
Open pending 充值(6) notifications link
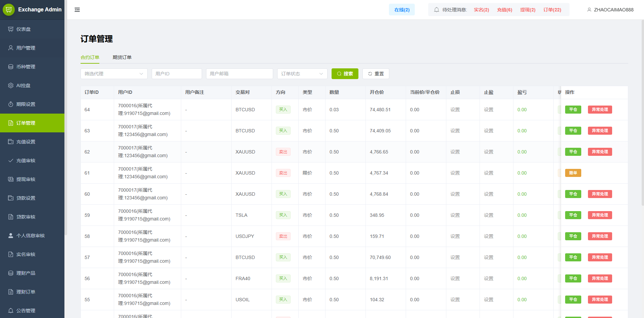pos(504,10)
